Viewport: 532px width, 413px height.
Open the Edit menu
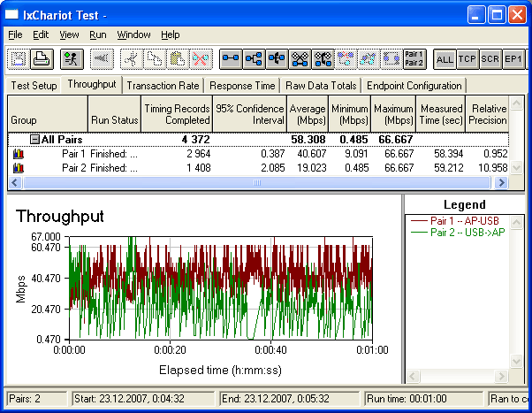pyautogui.click(x=41, y=34)
